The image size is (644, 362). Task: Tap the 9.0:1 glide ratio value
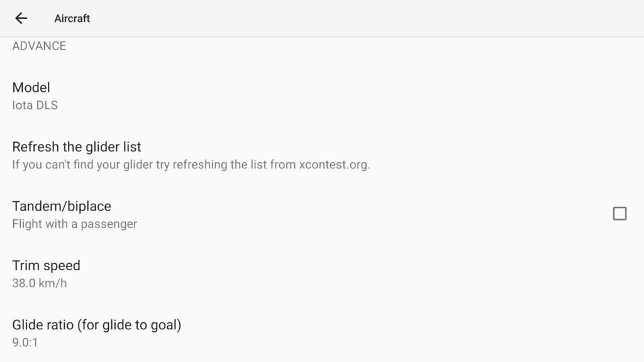click(x=25, y=343)
